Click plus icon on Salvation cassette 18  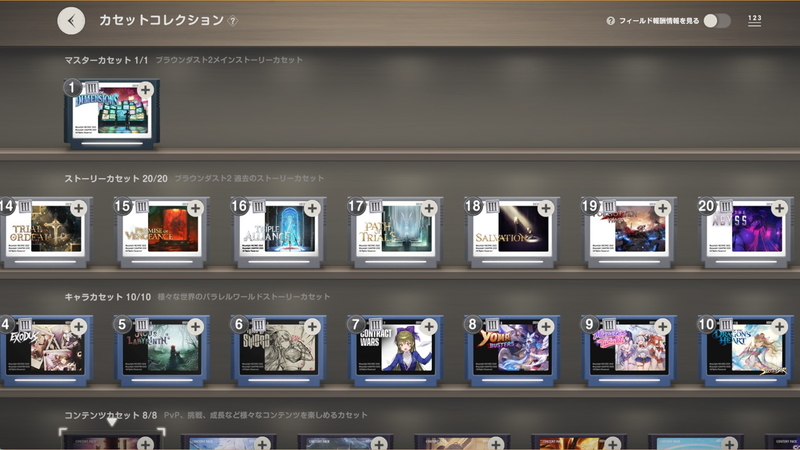[546, 208]
